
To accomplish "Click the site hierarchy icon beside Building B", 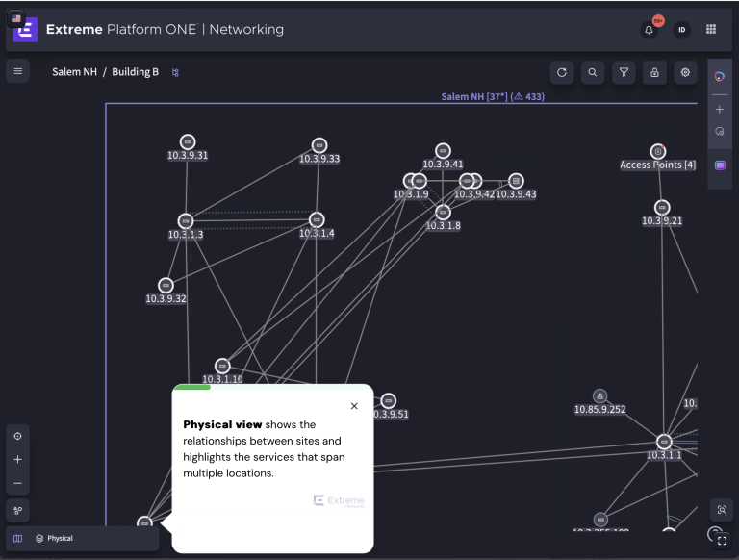I will [x=175, y=72].
